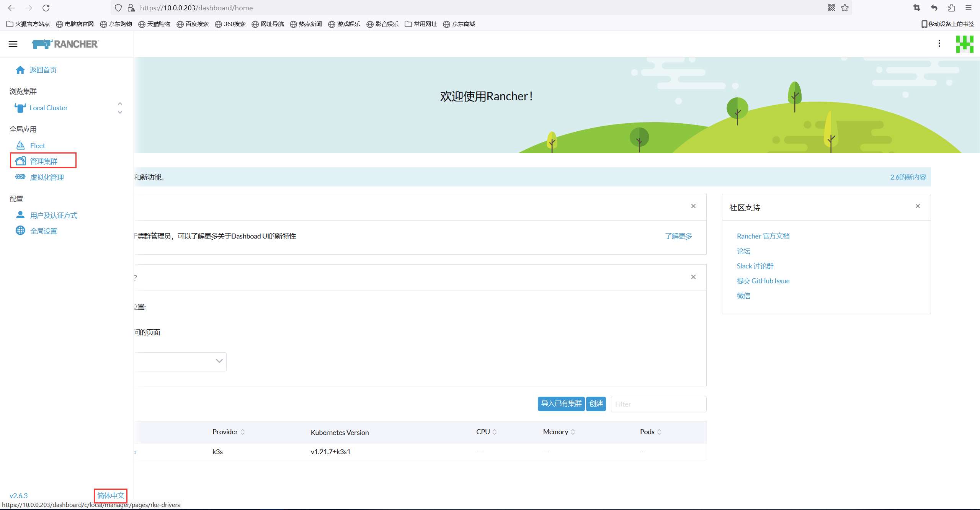The height and width of the screenshot is (510, 980).
Task: Open 京东商城 bookmark
Action: [x=459, y=24]
